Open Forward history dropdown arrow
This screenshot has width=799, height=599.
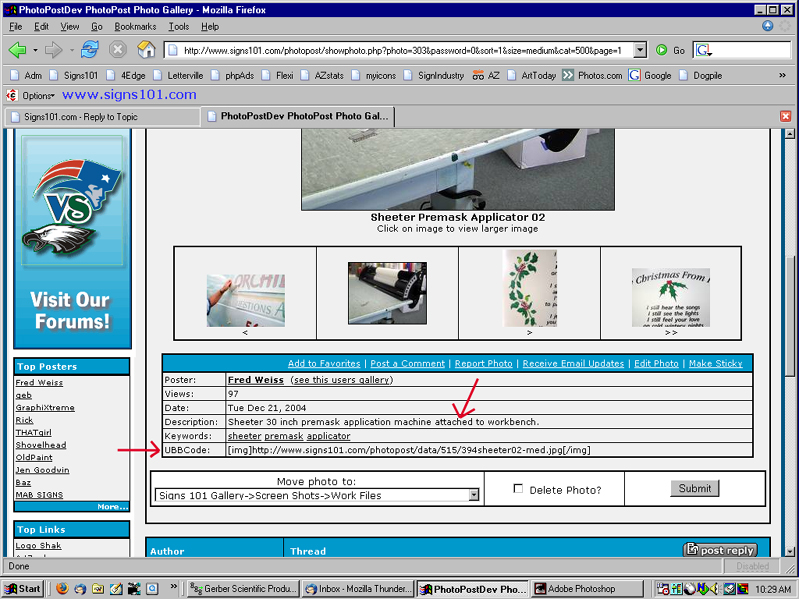click(x=72, y=50)
